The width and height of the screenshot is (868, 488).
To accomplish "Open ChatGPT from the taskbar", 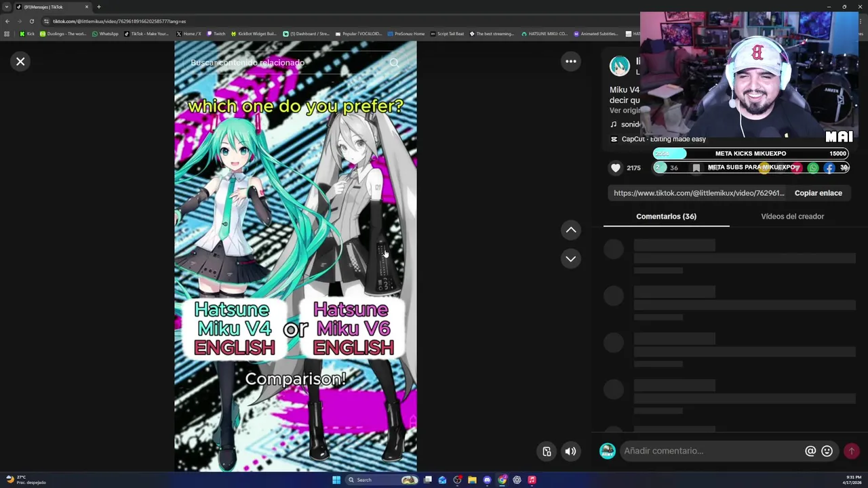I will click(517, 480).
